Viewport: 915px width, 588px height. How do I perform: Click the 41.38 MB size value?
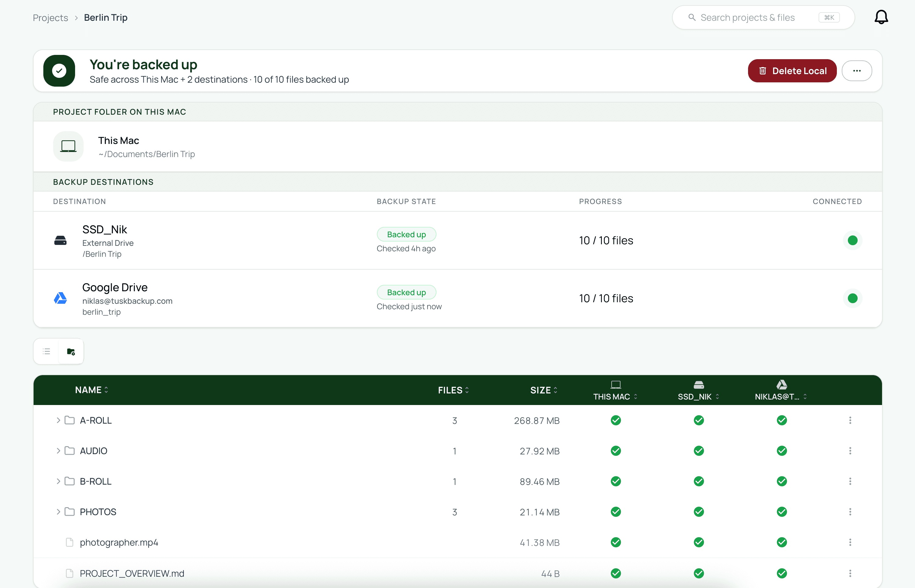[540, 543]
